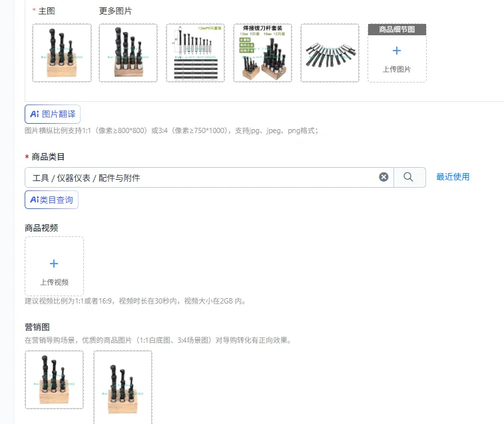Click the 上传视频 text
This screenshot has height=424, width=504.
pyautogui.click(x=54, y=282)
